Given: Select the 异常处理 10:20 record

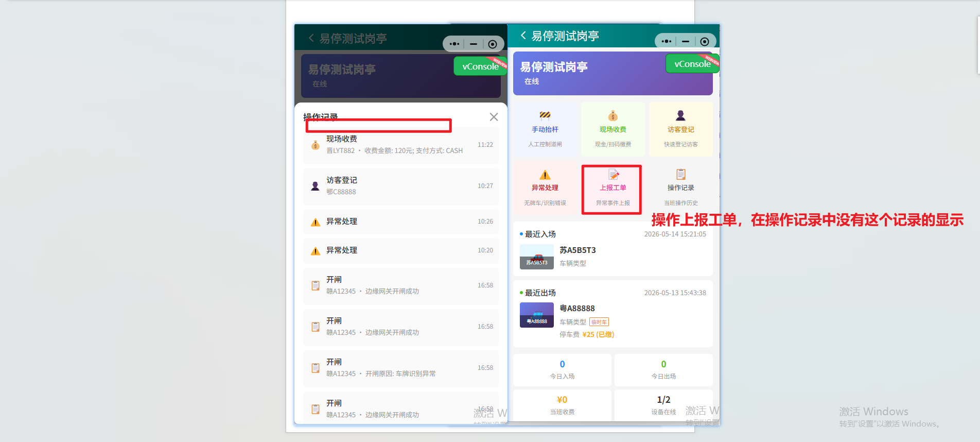Looking at the screenshot, I should coord(401,250).
